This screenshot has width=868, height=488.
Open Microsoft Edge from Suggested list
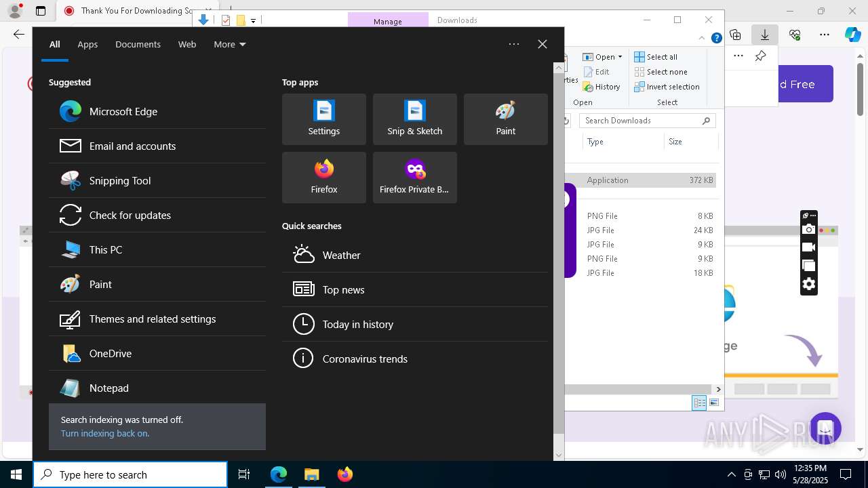coord(157,112)
